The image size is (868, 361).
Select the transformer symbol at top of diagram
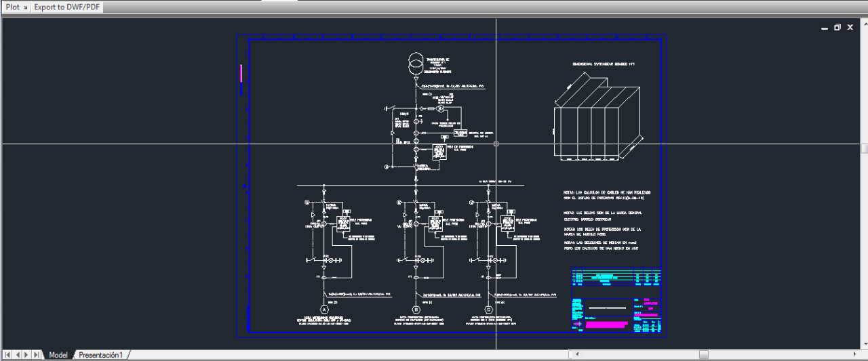(x=415, y=66)
